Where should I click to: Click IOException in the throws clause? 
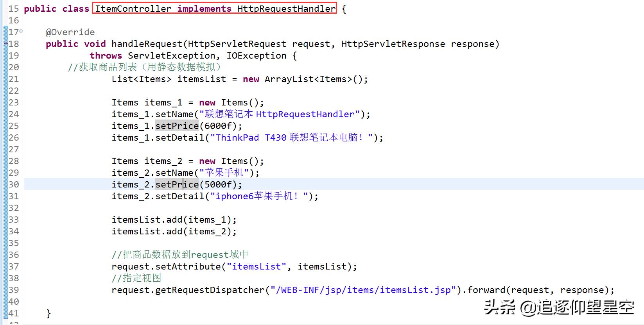coord(257,55)
